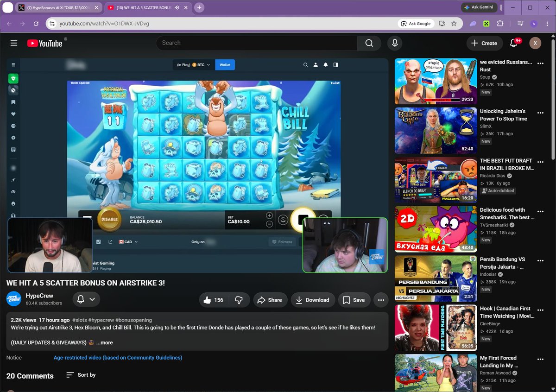Share the video
This screenshot has width=556, height=392.
pos(270,300)
